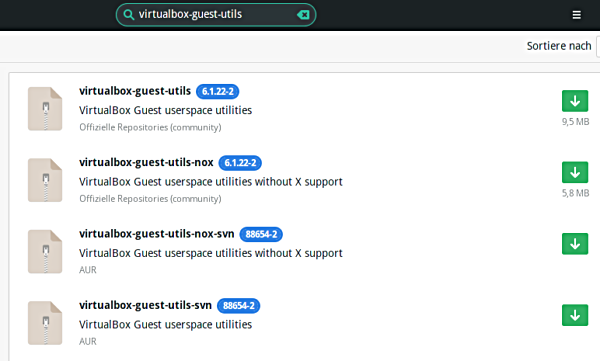Click description 'VirtualBox Guest userspace utilities' of first package
The image size is (600, 361).
coord(165,110)
